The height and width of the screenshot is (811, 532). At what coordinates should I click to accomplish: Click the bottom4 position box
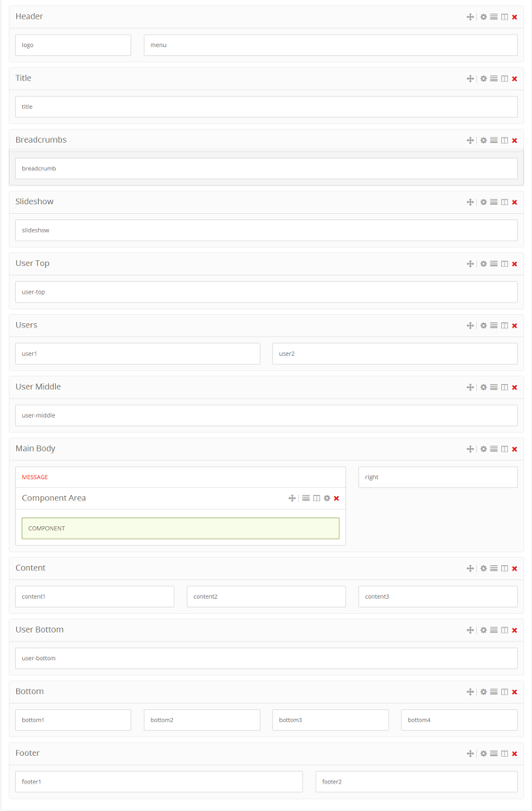(459, 720)
